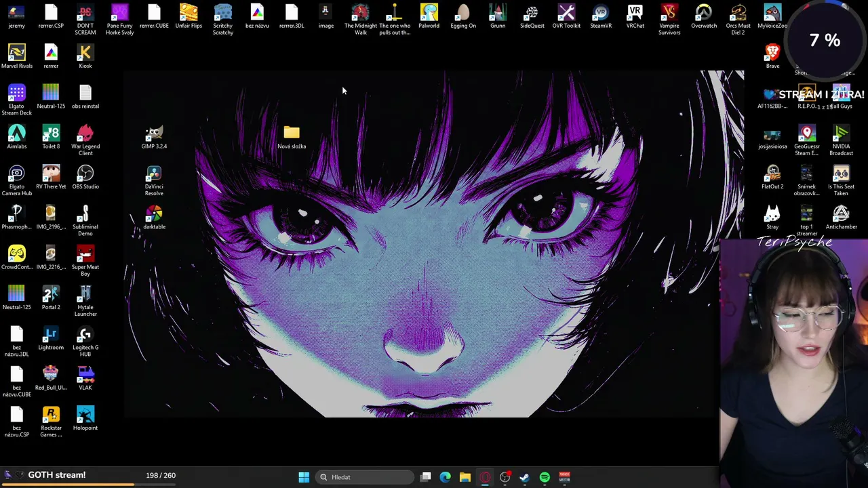The width and height of the screenshot is (868, 488).
Task: Open Task View from the taskbar
Action: tap(426, 477)
